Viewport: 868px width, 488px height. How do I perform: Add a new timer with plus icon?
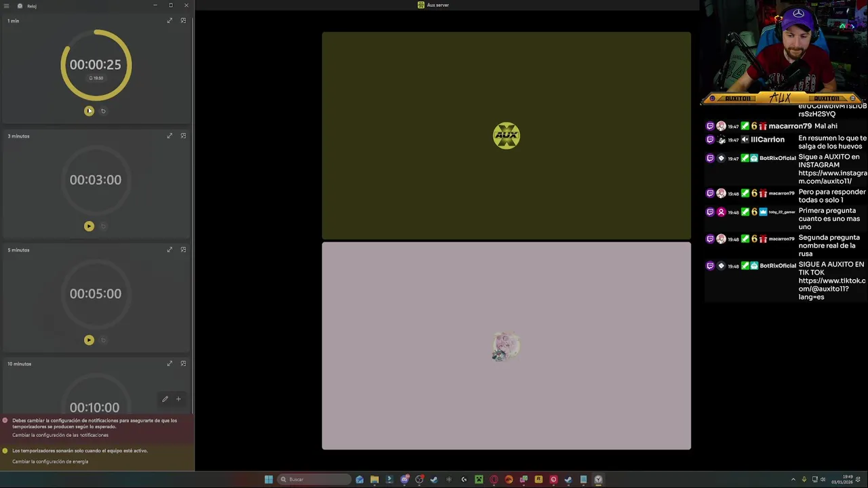click(x=178, y=399)
